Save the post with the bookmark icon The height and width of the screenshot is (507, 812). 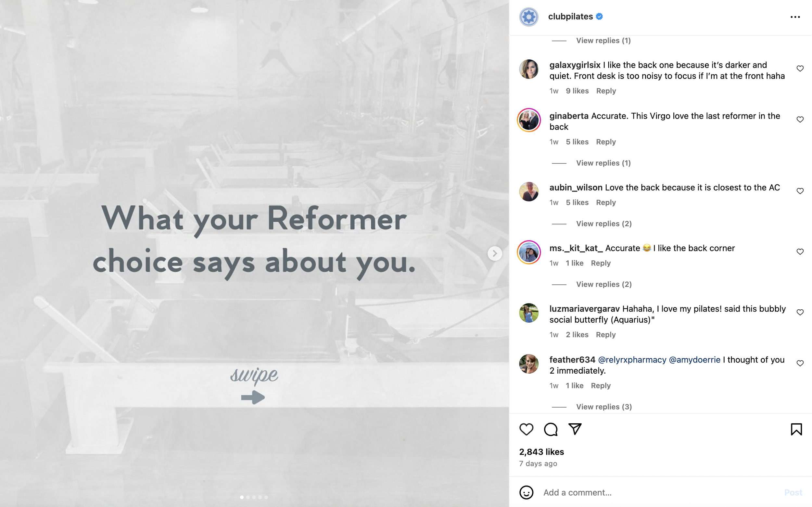coord(796,429)
